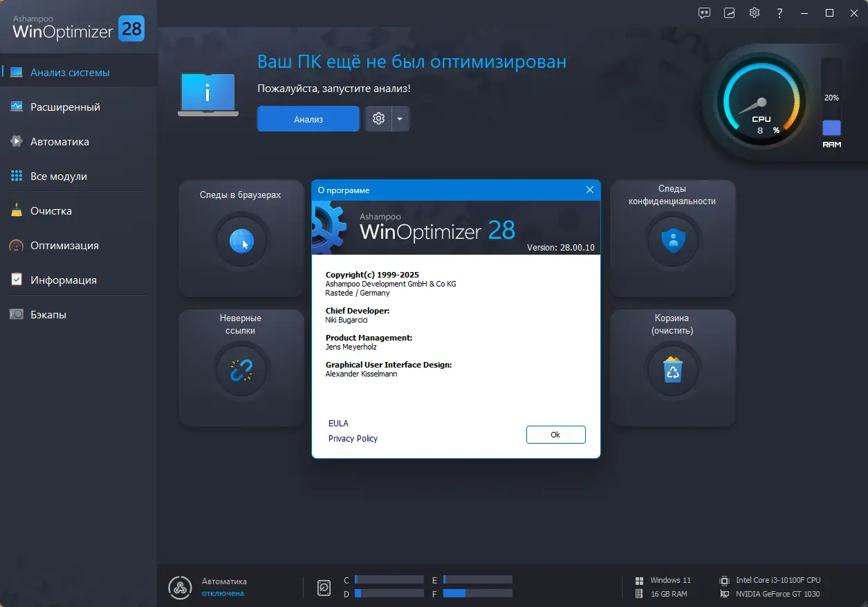Open the Следы конфиденциальности shield icon
868x607 pixels.
pos(672,241)
